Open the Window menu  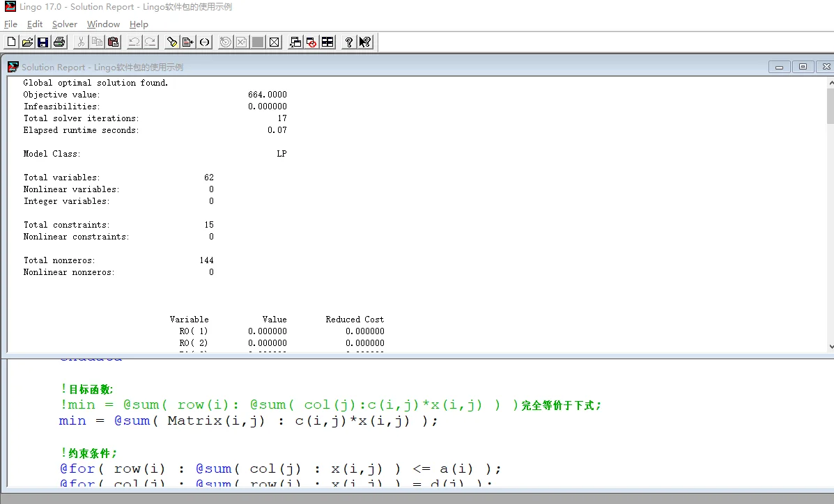point(103,24)
